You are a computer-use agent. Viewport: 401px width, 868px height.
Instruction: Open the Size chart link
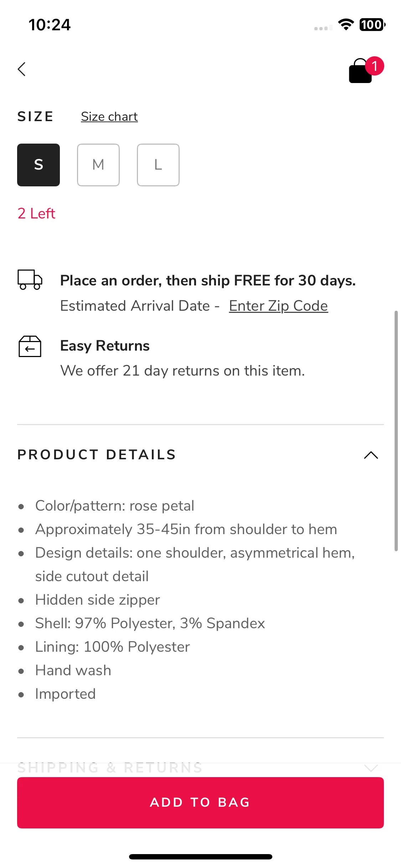[109, 117]
